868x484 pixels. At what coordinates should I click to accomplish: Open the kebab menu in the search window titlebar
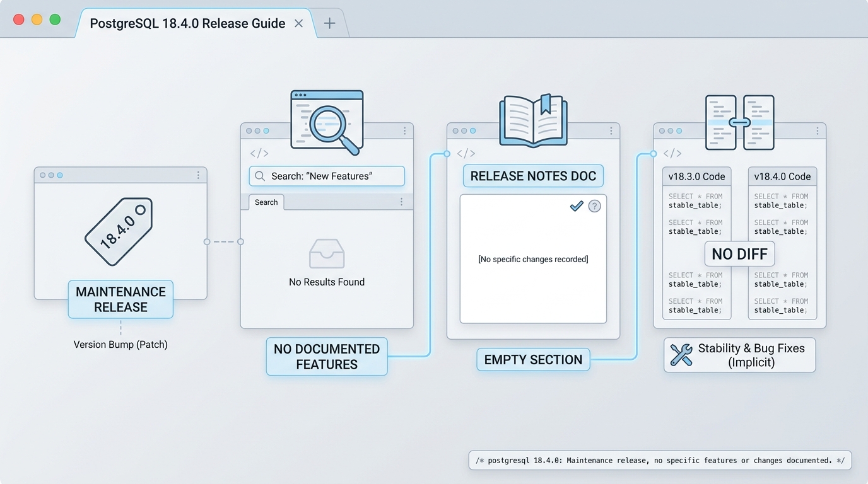click(404, 131)
